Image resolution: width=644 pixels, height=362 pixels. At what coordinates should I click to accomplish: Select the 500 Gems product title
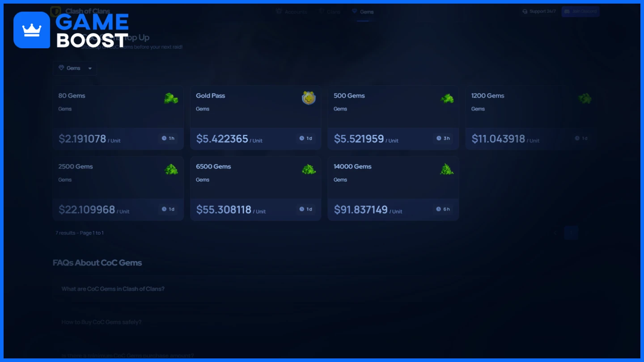(x=349, y=96)
